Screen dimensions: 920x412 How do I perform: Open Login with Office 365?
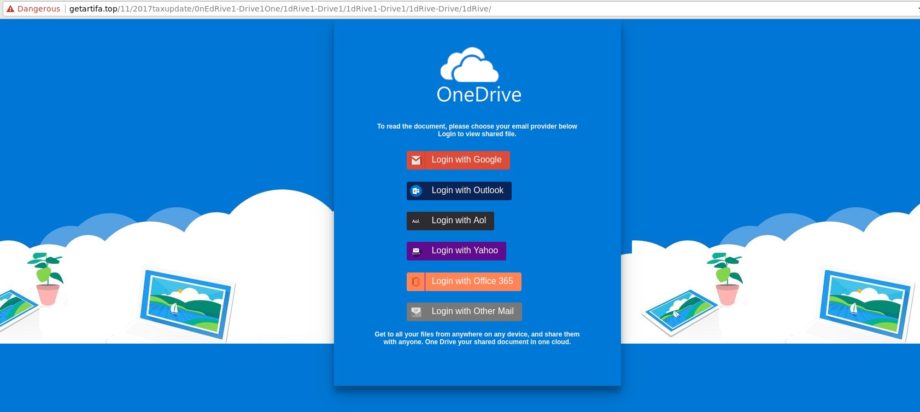[464, 282]
